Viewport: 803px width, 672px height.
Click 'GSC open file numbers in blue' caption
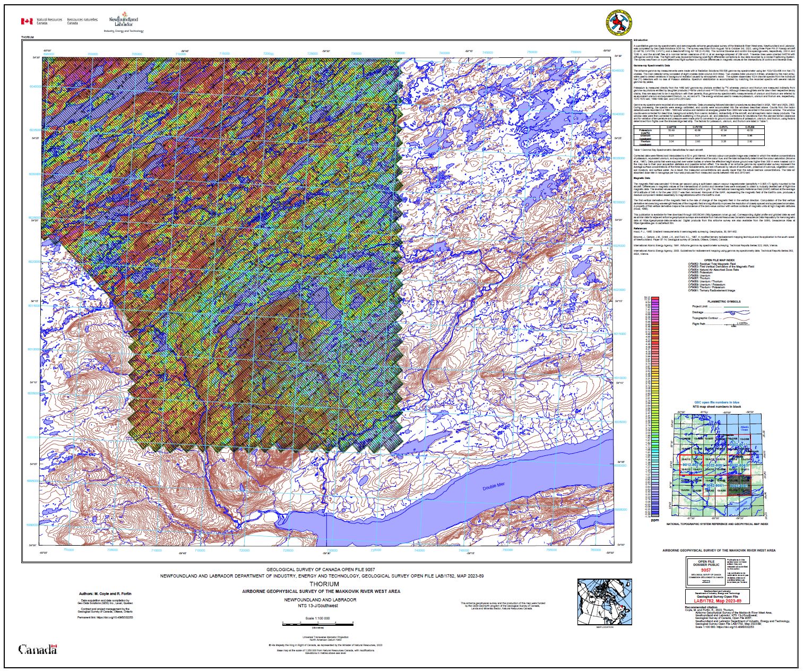click(716, 403)
